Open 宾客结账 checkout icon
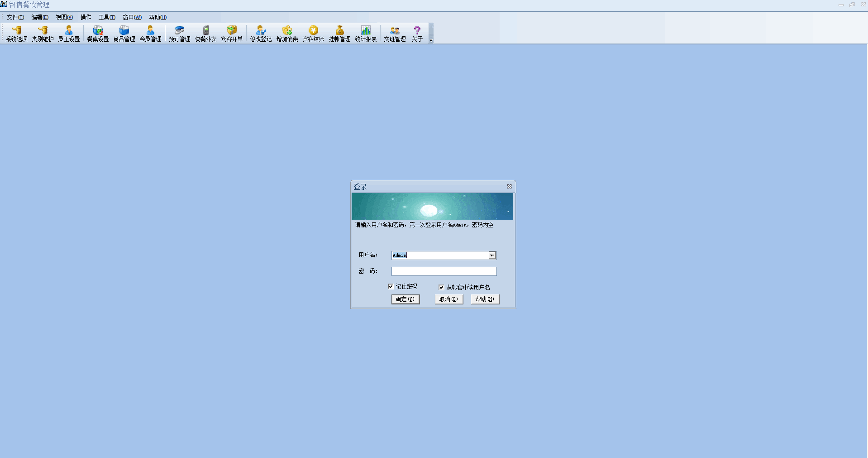 pos(313,34)
